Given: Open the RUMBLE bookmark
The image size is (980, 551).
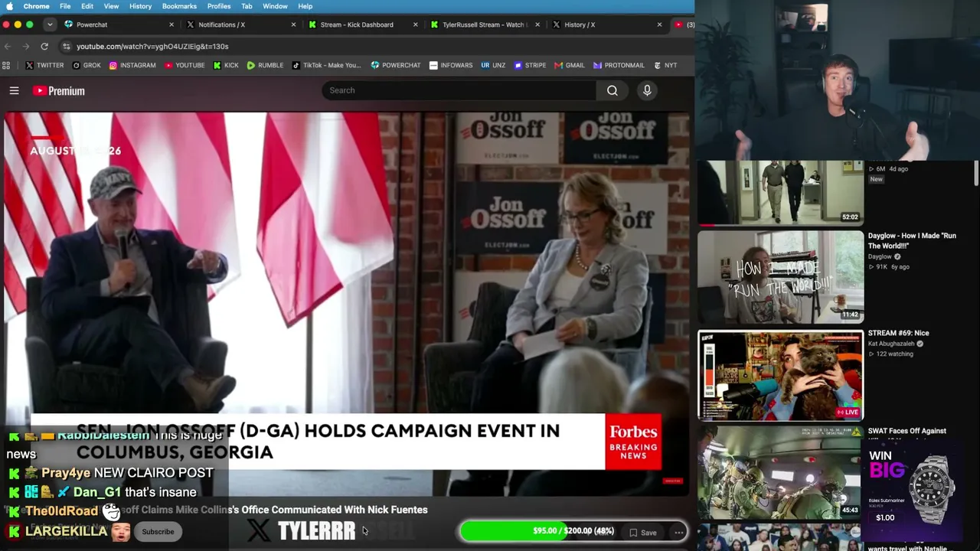Looking at the screenshot, I should 265,65.
